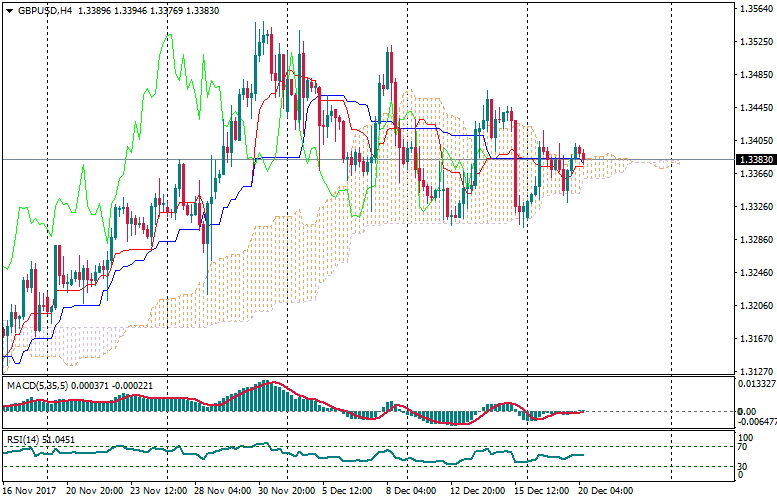The height and width of the screenshot is (502, 777).
Task: Click the 1.31270 bottom price label
Action: pyautogui.click(x=755, y=371)
